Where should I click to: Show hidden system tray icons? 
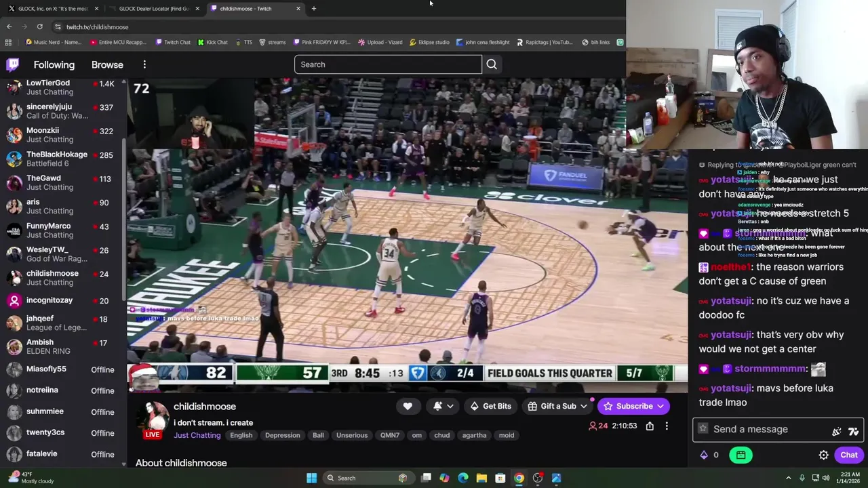(788, 478)
